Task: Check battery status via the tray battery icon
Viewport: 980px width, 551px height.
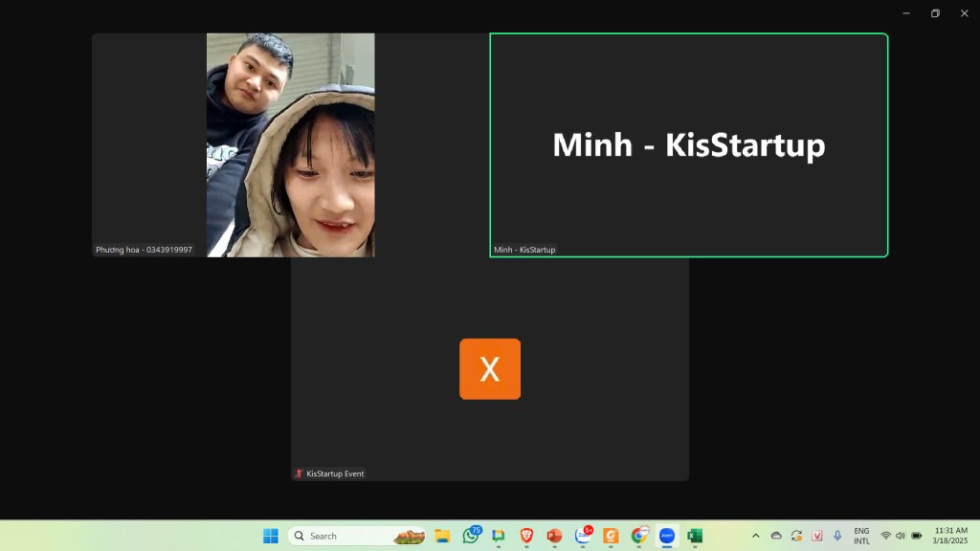Action: click(x=917, y=536)
